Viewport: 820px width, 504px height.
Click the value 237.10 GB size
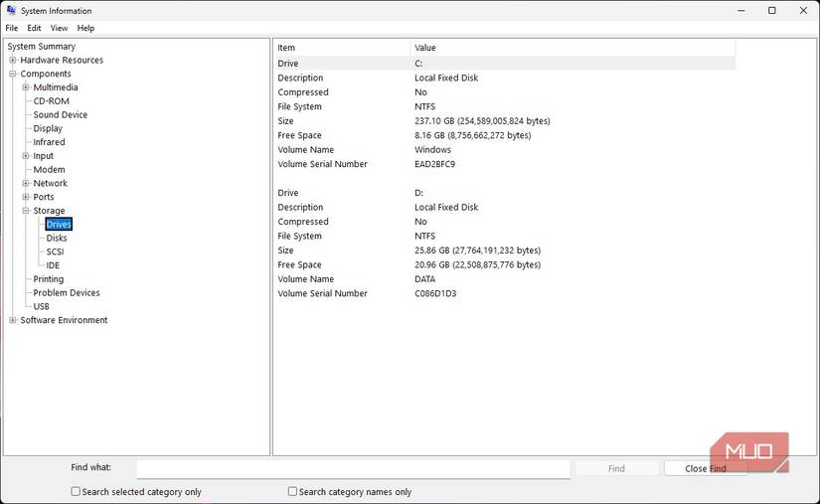[x=482, y=120]
